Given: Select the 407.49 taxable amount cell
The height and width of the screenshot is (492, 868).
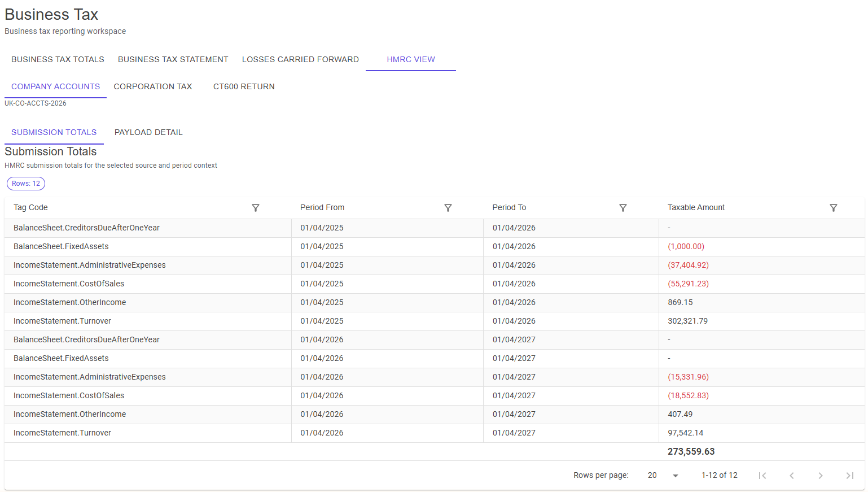Looking at the screenshot, I should 761,415.
